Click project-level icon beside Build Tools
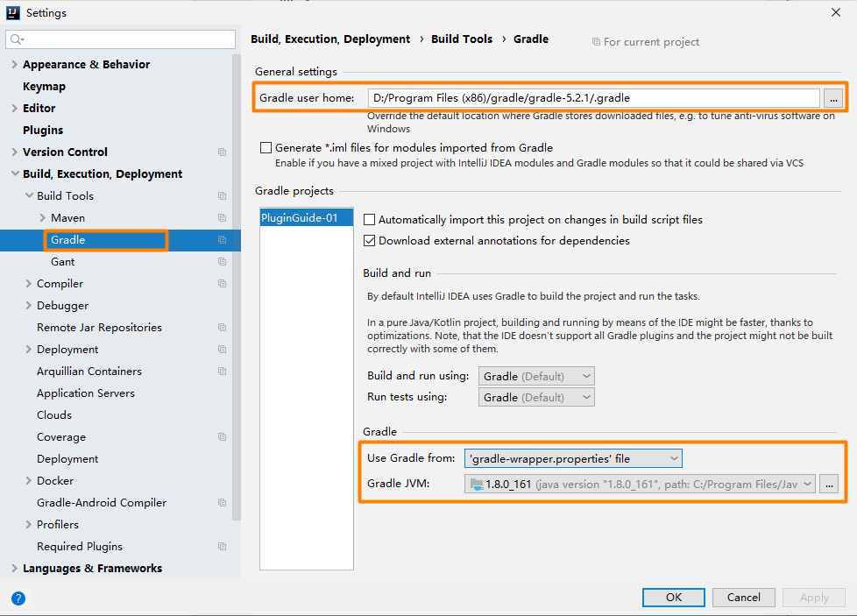This screenshot has width=857, height=616. tap(222, 195)
